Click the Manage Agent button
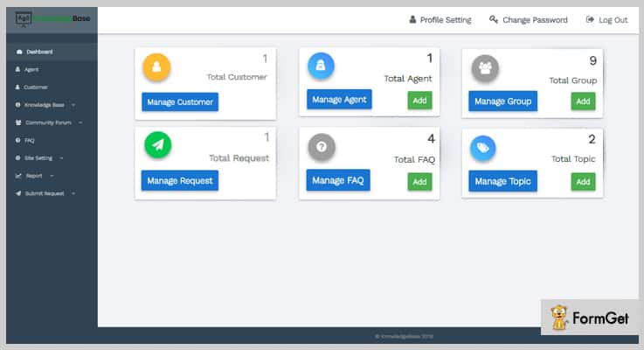Image resolution: width=644 pixels, height=350 pixels. (x=339, y=99)
